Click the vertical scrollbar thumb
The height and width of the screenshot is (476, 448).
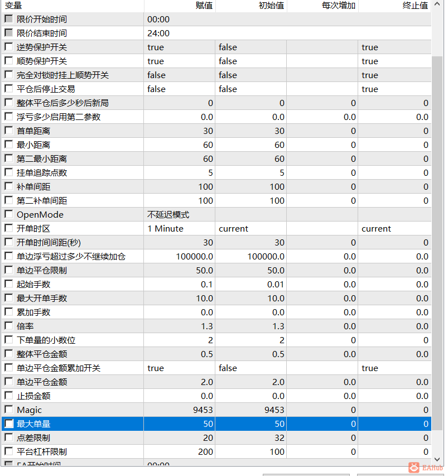tap(437, 243)
